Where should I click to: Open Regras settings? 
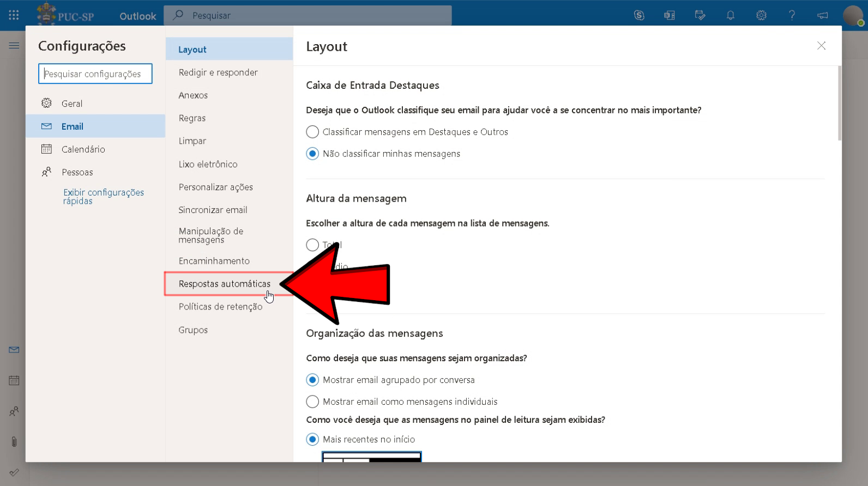pos(229,118)
